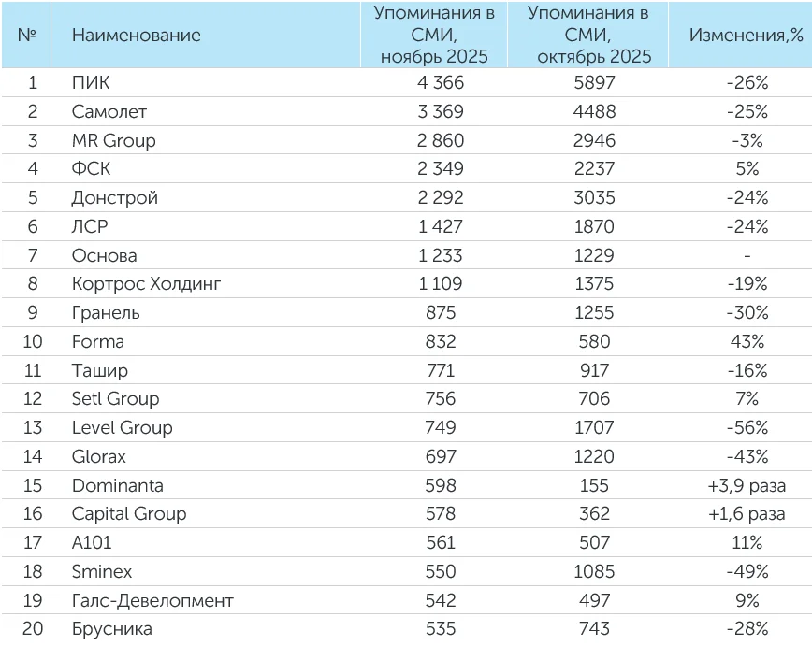The image size is (812, 646).
Task: Click the 43% change for Forma
Action: click(x=747, y=341)
